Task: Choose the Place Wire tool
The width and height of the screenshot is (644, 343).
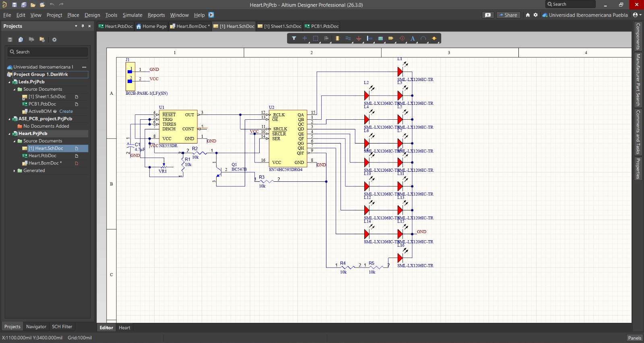Action: click(x=348, y=39)
